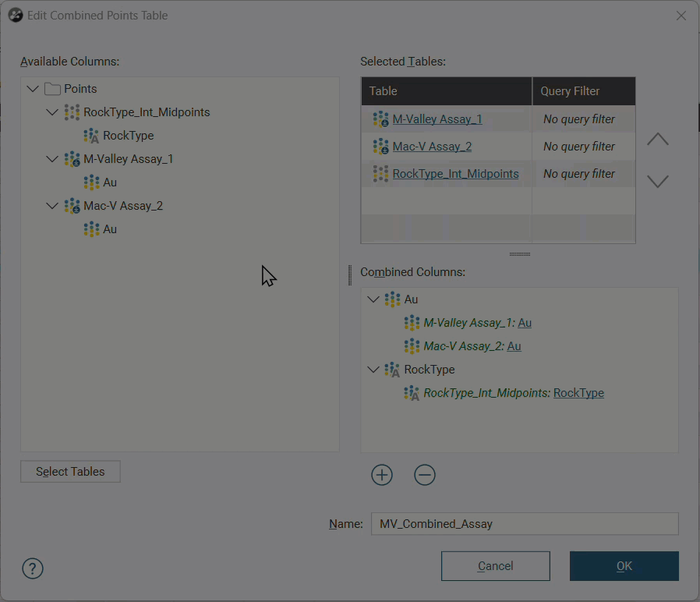Image resolution: width=700 pixels, height=602 pixels.
Task: Click the Points folder icon
Action: point(52,89)
